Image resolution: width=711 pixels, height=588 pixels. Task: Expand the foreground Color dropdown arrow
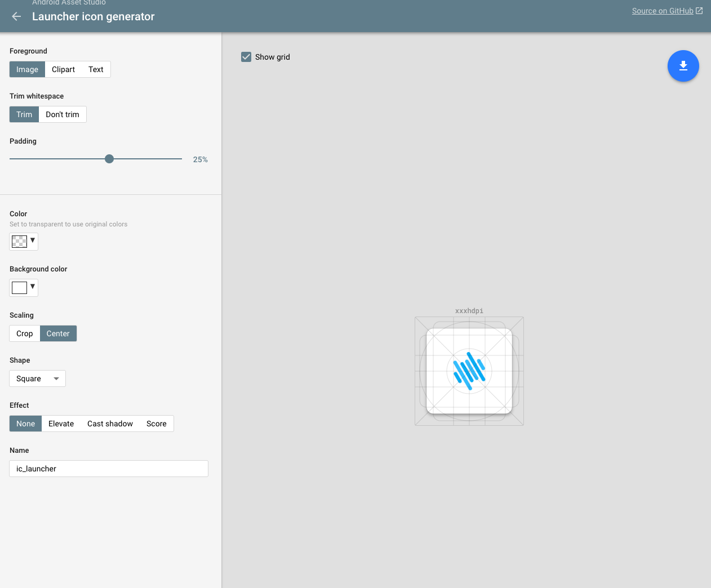tap(33, 240)
